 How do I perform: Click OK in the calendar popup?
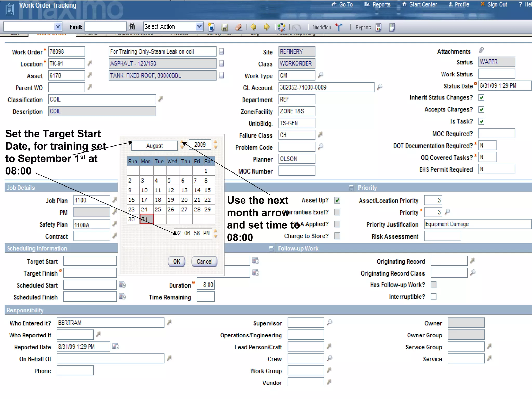point(177,262)
